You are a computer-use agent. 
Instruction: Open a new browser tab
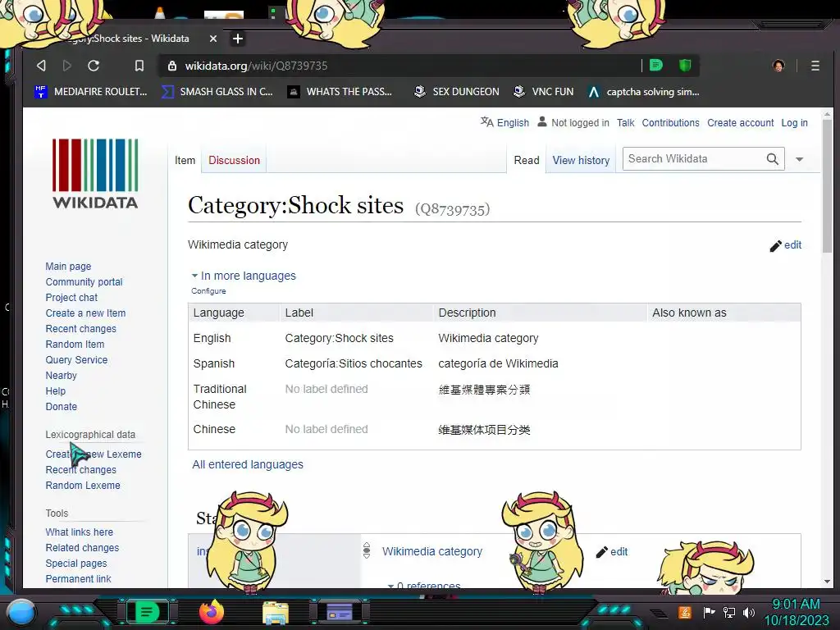(238, 39)
